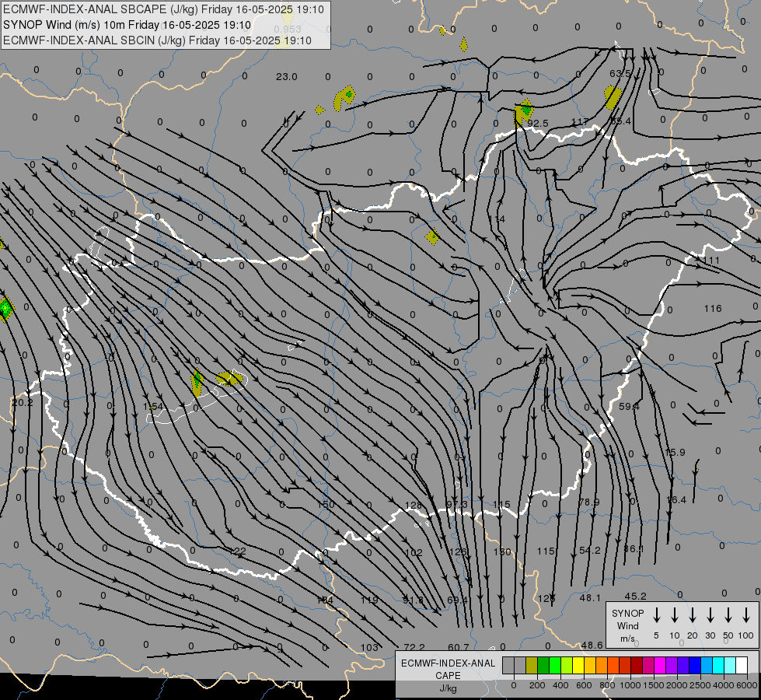The height and width of the screenshot is (700, 761).
Task: Click the 30 m/s wind arrow in legend
Action: click(710, 615)
